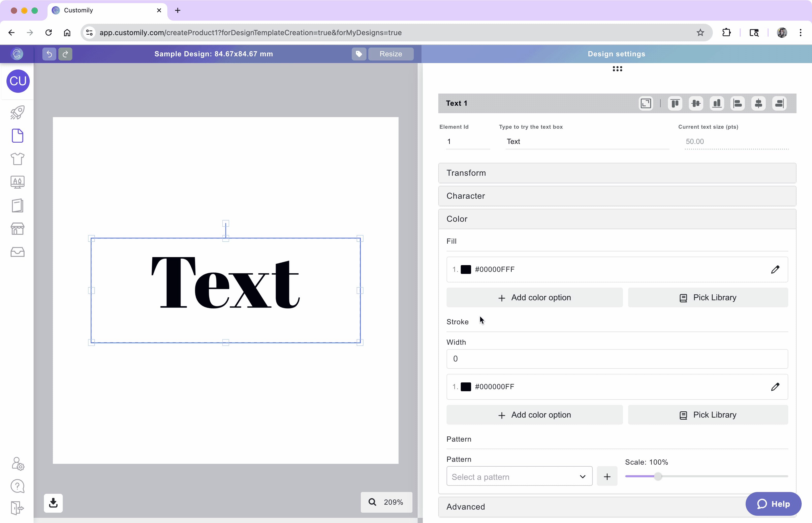
Task: Click the download icon at canvas bottom
Action: coord(53,503)
